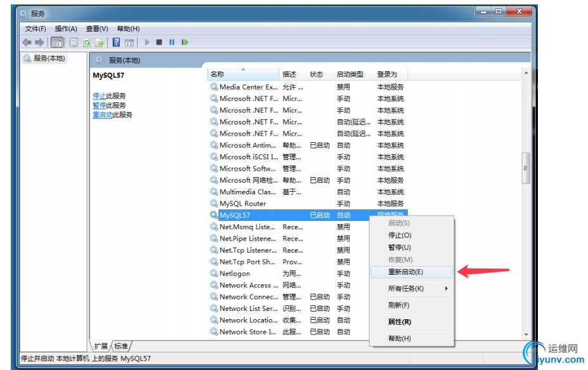Image resolution: width=588 pixels, height=370 pixels.
Task: Click the vertical scrollbar thumb
Action: 526,168
